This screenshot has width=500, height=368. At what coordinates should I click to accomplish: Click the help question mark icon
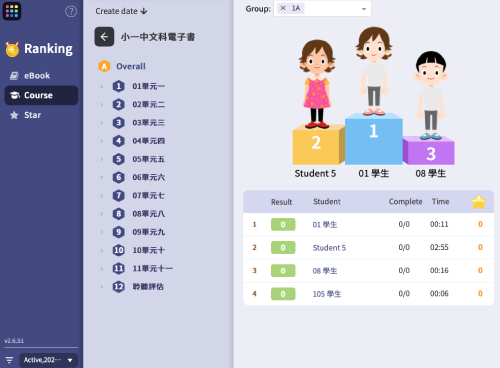tap(71, 11)
